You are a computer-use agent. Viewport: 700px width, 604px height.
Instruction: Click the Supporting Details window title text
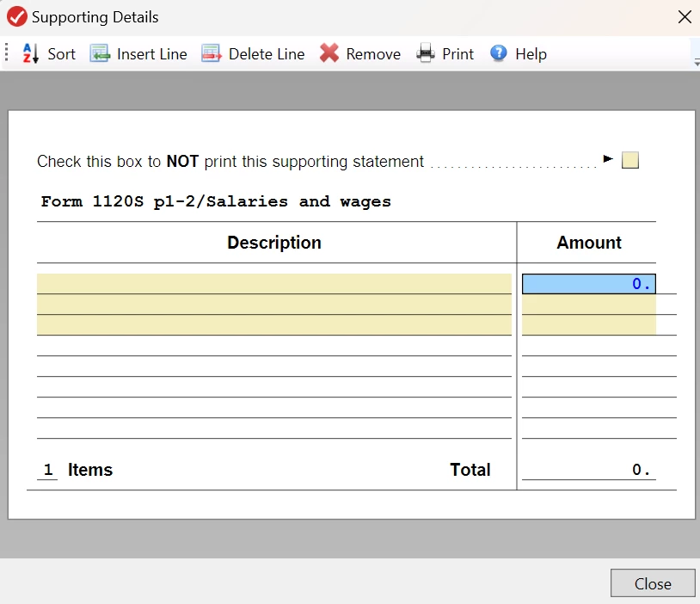tap(95, 17)
